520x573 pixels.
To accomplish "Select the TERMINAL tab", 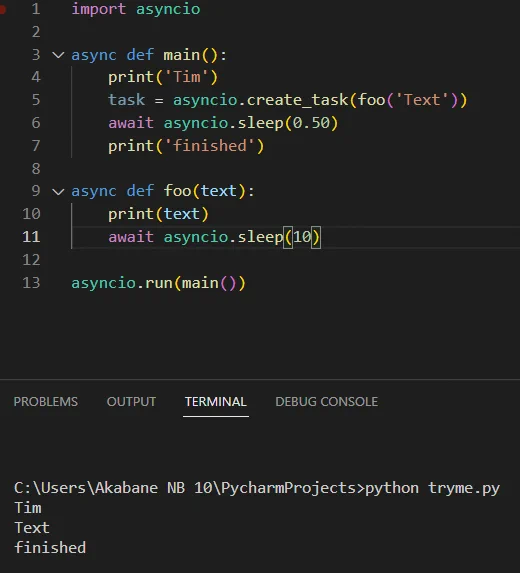I will pos(216,402).
